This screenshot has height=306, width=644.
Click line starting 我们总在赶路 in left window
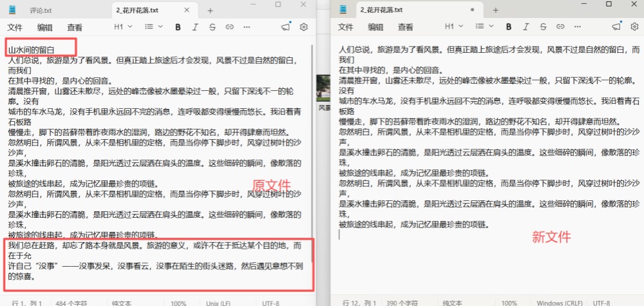(155, 245)
